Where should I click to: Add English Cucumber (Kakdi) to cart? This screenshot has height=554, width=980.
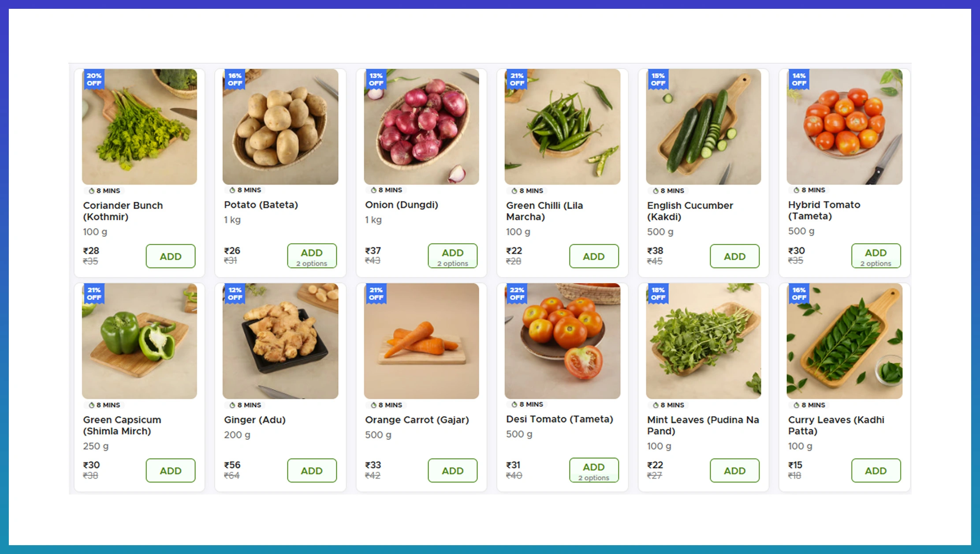(734, 256)
